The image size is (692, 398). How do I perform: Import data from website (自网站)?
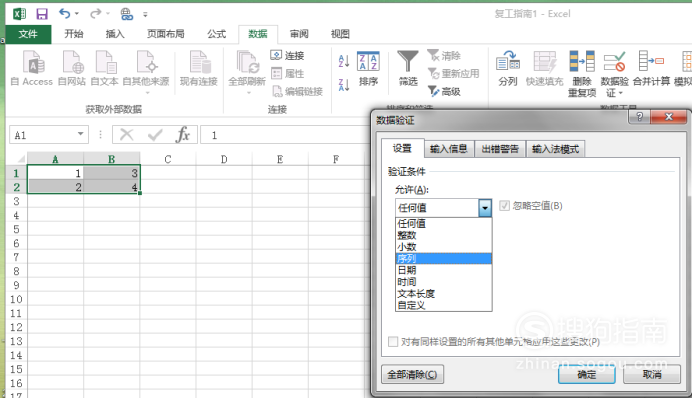tap(72, 68)
